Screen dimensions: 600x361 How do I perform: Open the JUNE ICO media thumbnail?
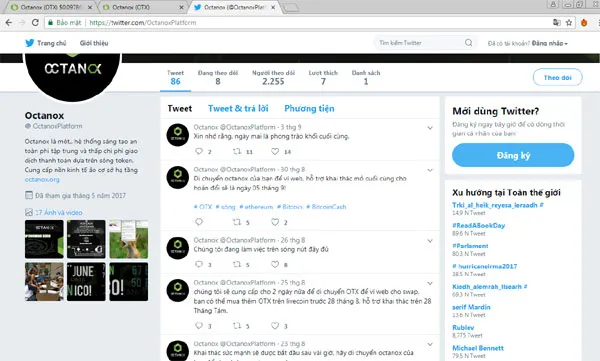point(86,281)
